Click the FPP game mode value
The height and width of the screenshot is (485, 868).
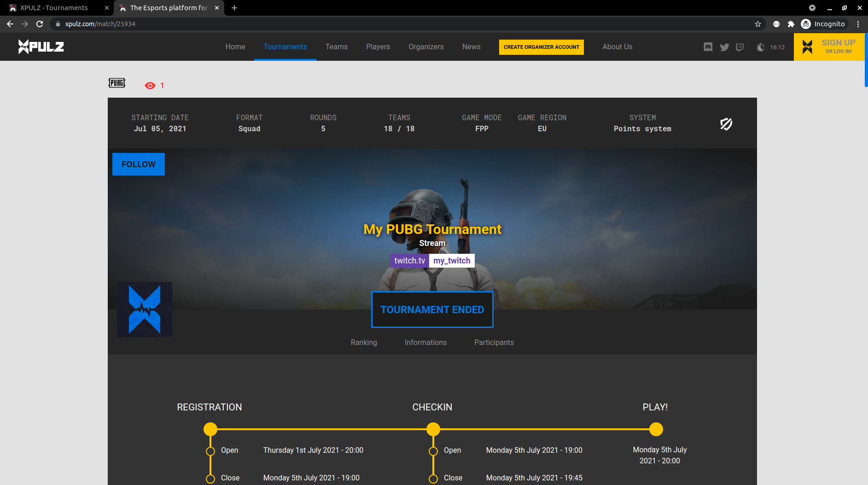point(482,129)
